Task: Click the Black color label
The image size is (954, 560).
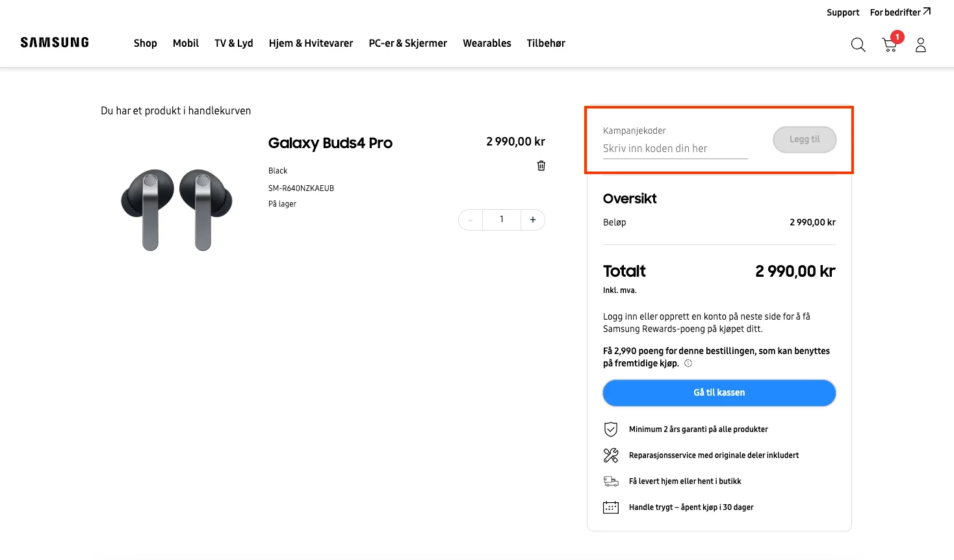Action: pyautogui.click(x=277, y=171)
